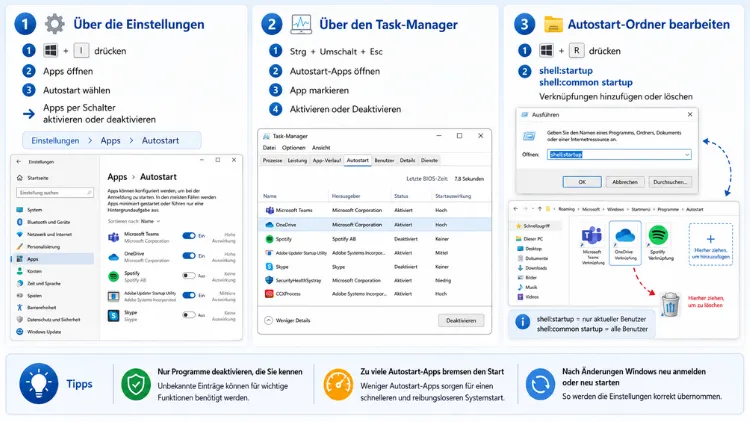This screenshot has width=750, height=422.
Task: Switch to Leistung tab in Task-Manager
Action: click(x=297, y=161)
